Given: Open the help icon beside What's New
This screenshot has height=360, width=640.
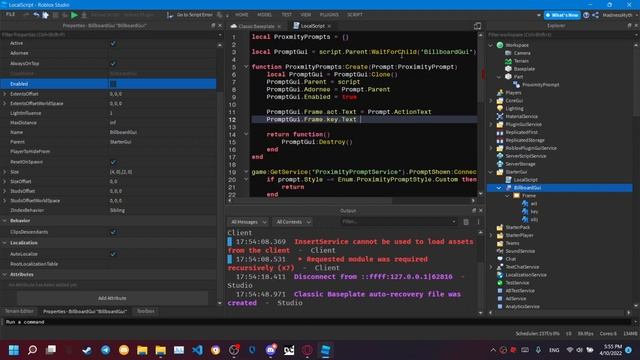Looking at the screenshot, I should (x=586, y=15).
